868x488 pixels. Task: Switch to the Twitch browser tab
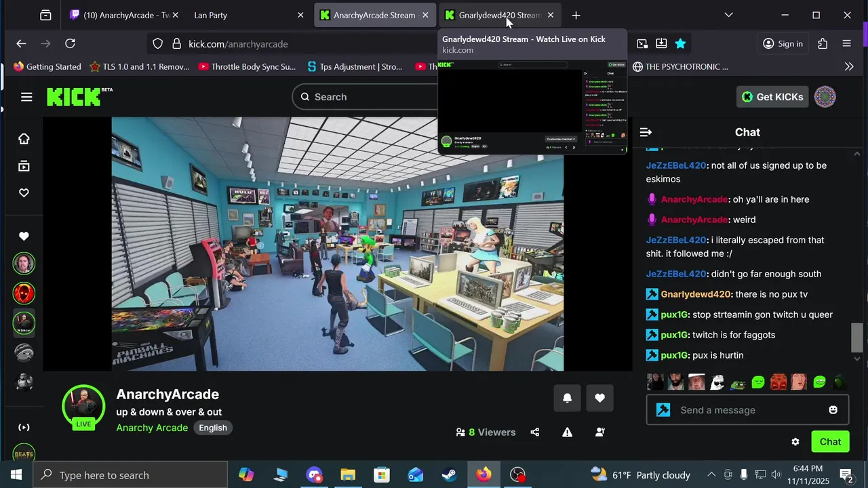[x=125, y=15]
